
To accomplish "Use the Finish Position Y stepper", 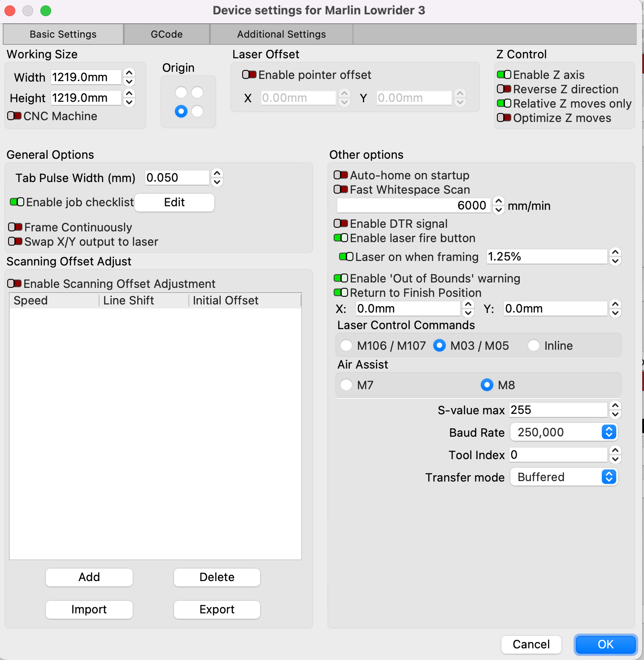I will tap(615, 308).
